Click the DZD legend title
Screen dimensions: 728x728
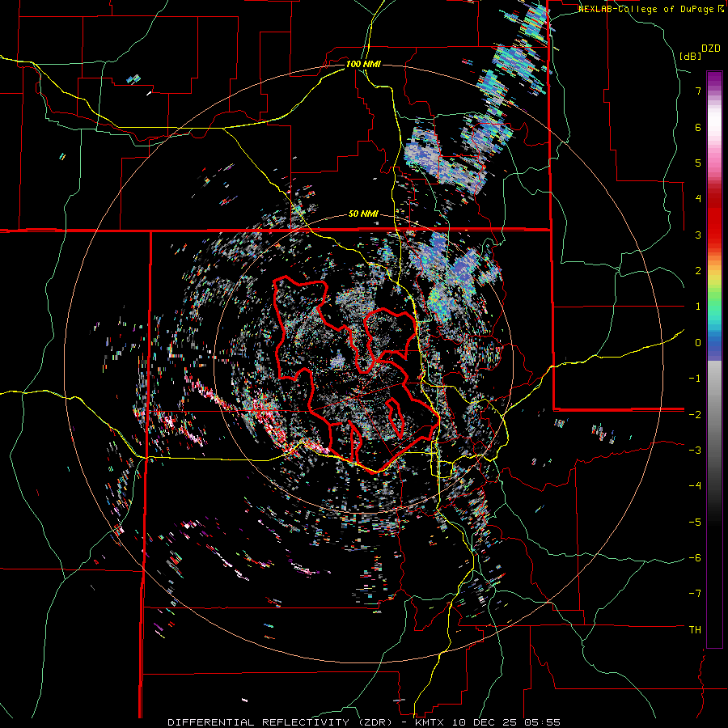(x=711, y=49)
